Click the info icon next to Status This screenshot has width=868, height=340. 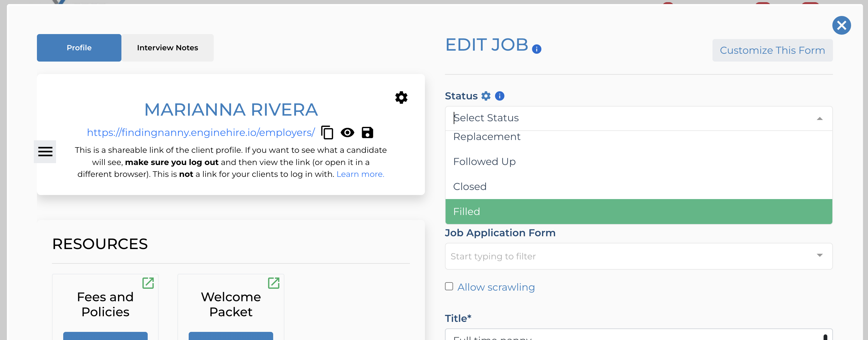(x=499, y=96)
